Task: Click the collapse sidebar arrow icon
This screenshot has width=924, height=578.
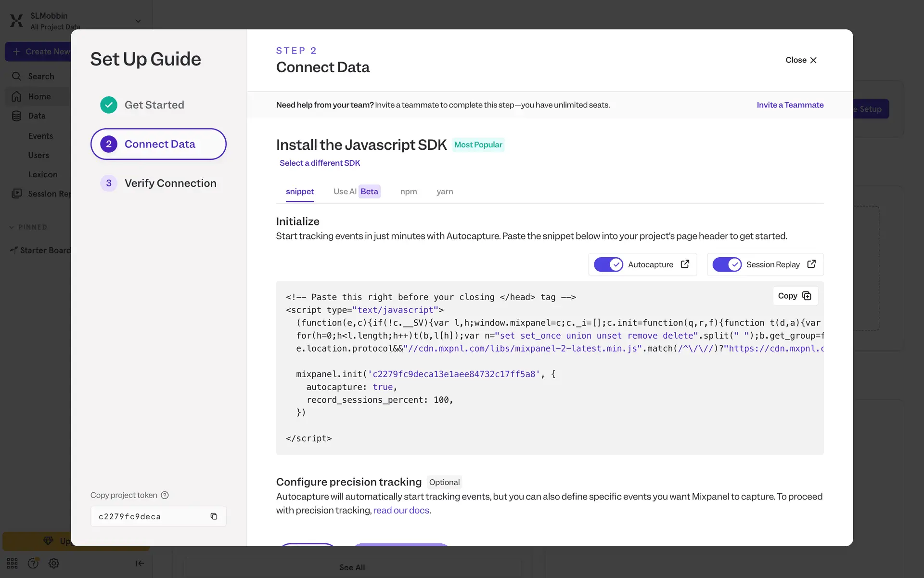Action: coord(140,563)
